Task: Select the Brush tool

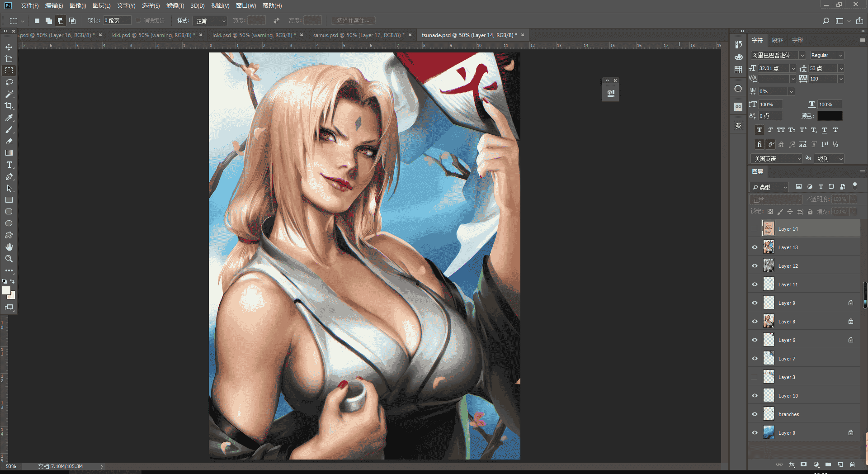Action: pyautogui.click(x=9, y=129)
